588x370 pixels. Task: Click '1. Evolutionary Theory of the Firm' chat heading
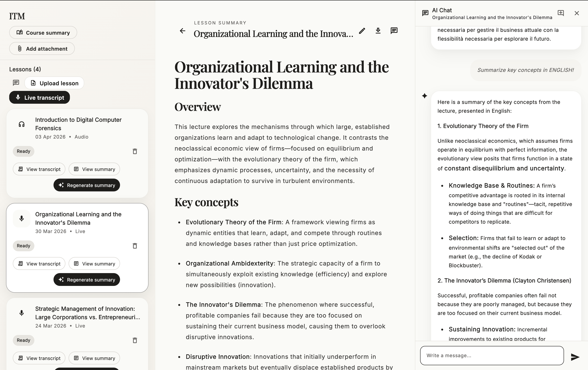[x=483, y=126]
